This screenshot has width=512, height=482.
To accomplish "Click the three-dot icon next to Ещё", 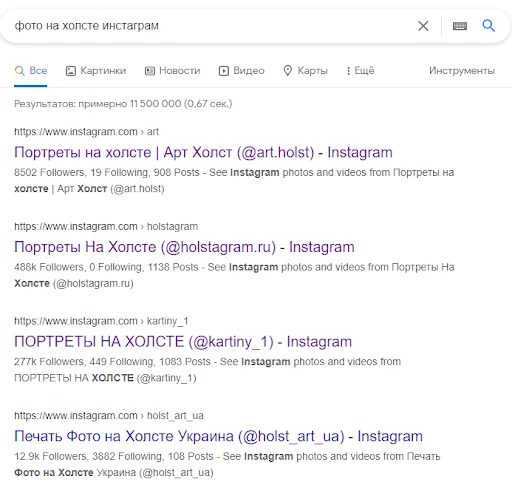I will [x=348, y=71].
